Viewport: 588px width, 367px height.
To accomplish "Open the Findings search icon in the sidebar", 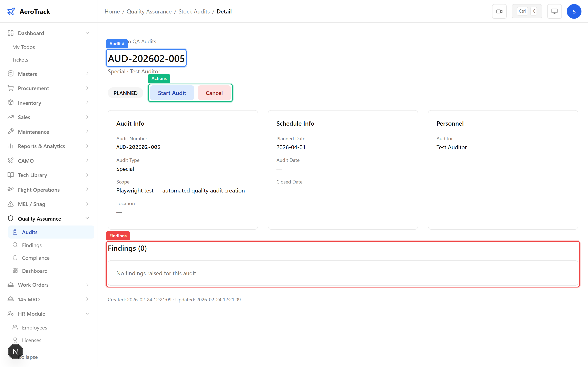I will coord(15,245).
